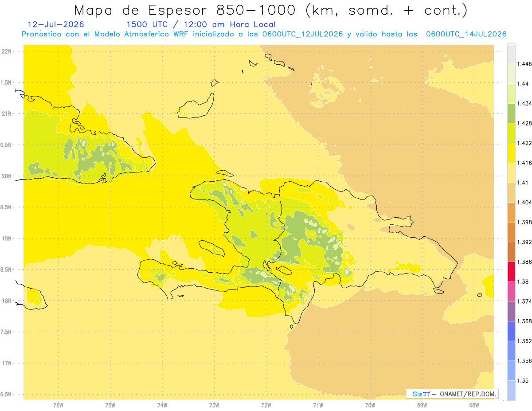Click the "1.44" color scale value
Image resolution: width=532 pixels, height=411 pixels.
[523, 84]
